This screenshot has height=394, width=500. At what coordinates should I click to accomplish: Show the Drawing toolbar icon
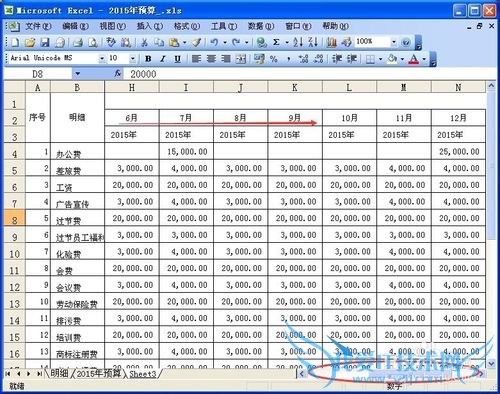[347, 42]
